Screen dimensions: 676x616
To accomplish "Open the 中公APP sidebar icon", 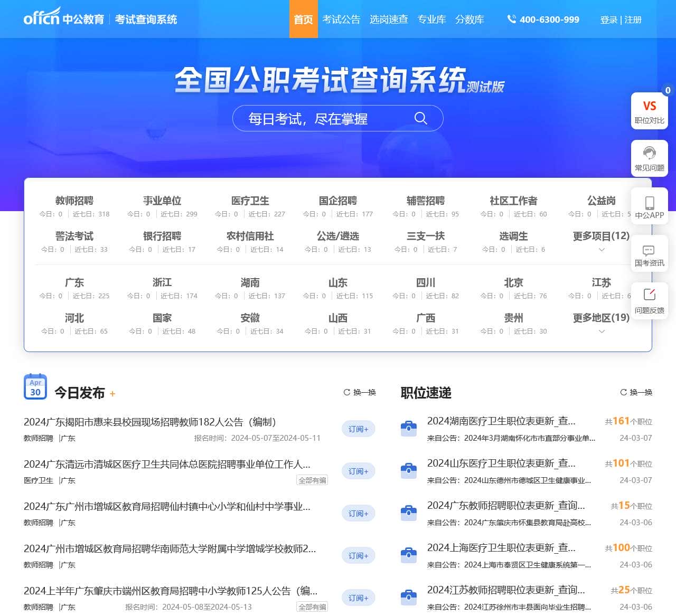I will pyautogui.click(x=649, y=206).
